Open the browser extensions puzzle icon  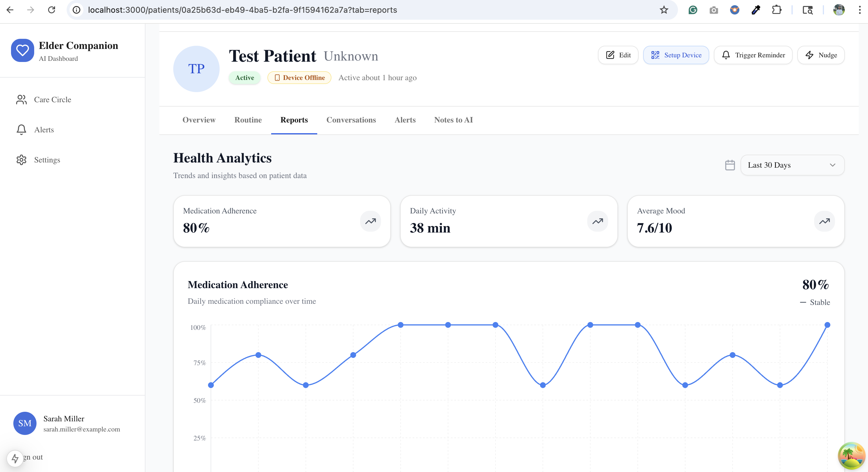point(777,10)
